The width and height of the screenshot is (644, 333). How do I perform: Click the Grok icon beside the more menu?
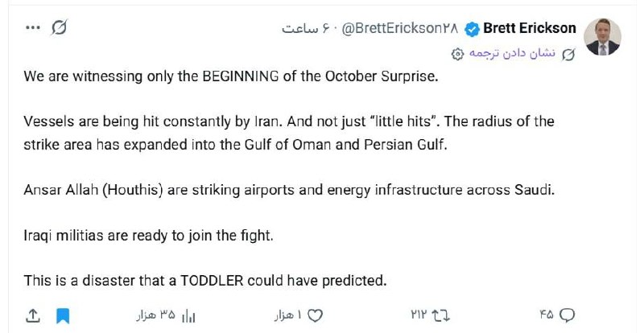(59, 28)
